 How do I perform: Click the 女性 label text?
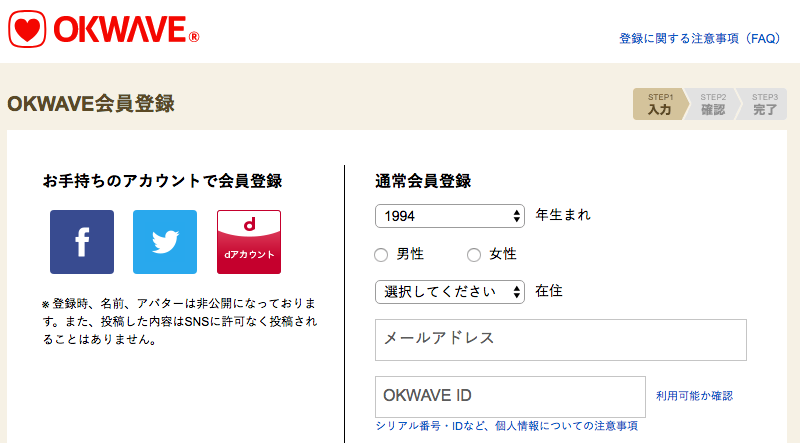(503, 254)
